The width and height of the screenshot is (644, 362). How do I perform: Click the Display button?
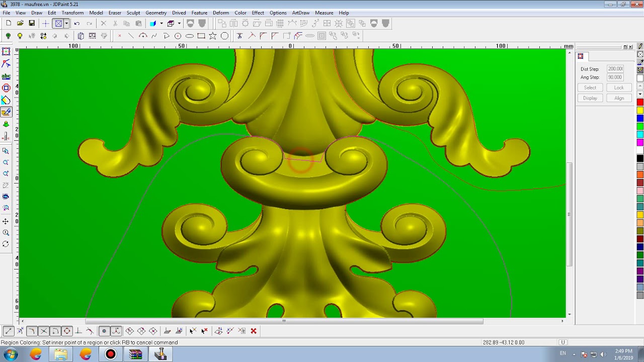pos(590,98)
